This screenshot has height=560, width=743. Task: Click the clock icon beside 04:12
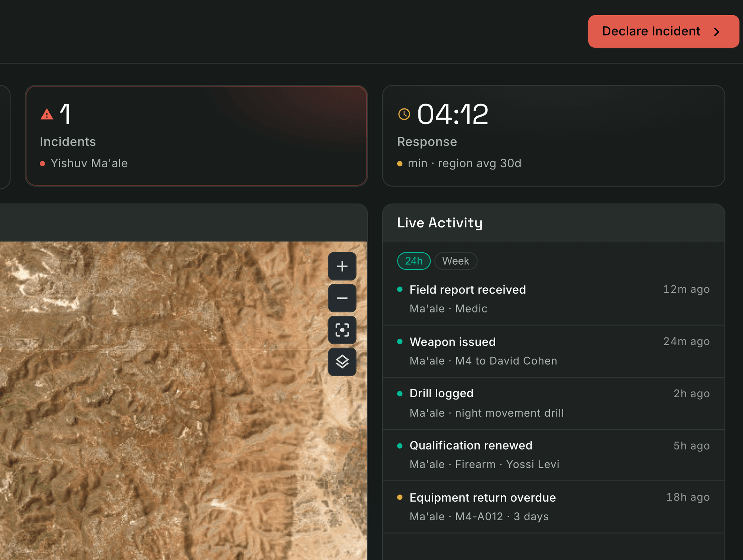404,114
